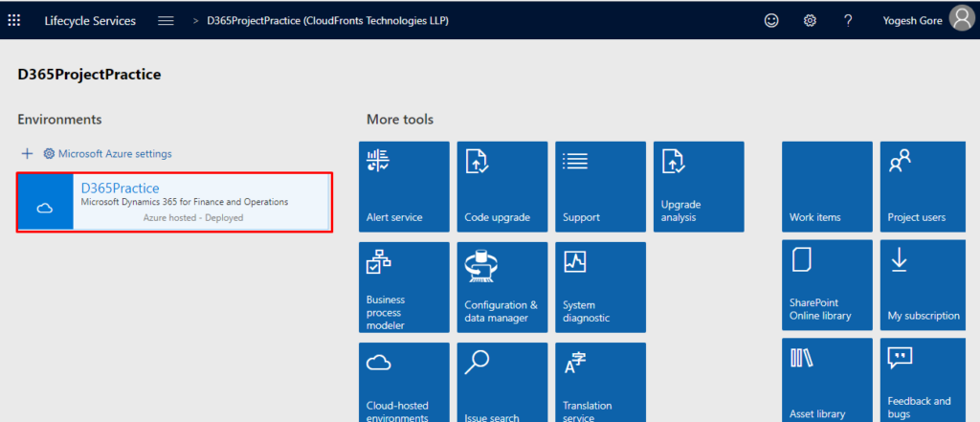
Task: Click the Azure hosted - Deployed status text
Action: coord(193,217)
